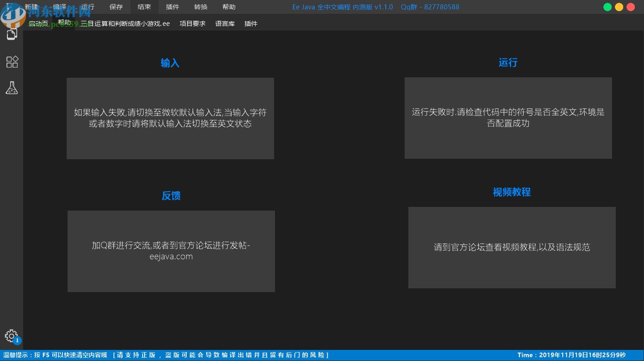Click the 转换 menu item
Image resolution: width=644 pixels, height=361 pixels.
(201, 6)
